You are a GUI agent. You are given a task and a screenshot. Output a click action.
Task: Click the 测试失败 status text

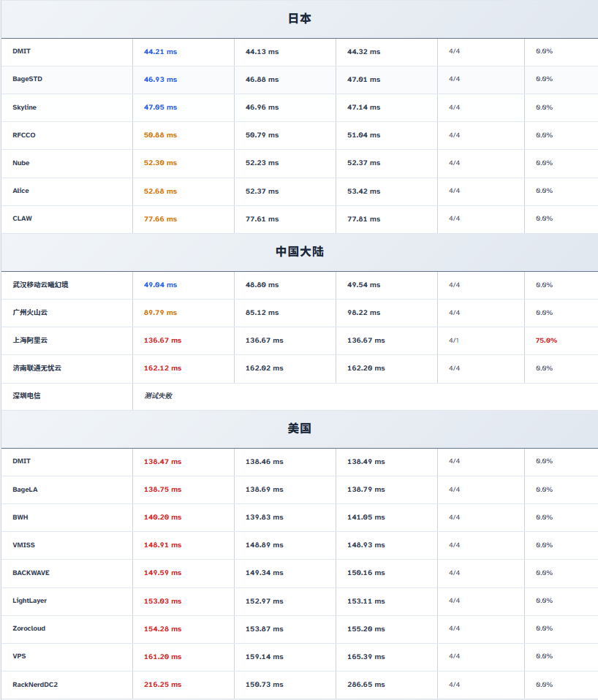158,396
